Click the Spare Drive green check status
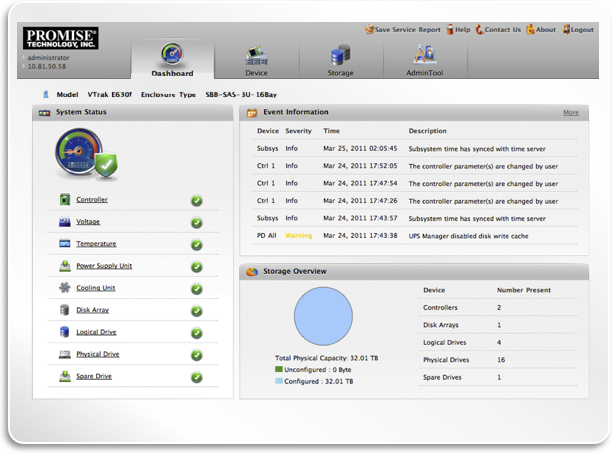The image size is (613, 454). [197, 377]
